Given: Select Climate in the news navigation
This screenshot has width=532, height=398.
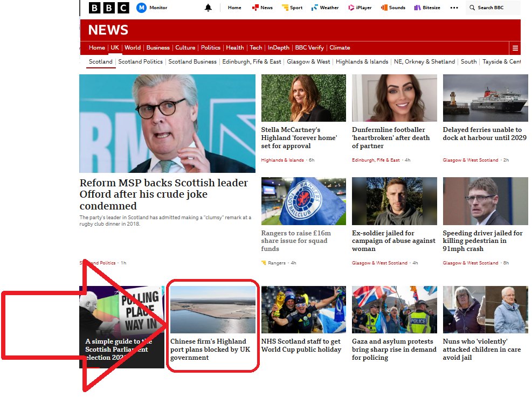Looking at the screenshot, I should click(340, 48).
